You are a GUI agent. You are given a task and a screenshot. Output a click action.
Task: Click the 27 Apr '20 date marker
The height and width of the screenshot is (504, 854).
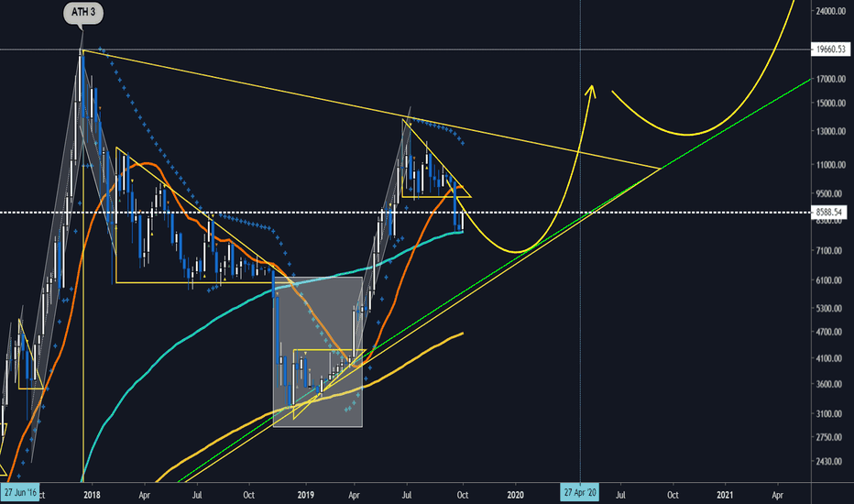click(580, 493)
